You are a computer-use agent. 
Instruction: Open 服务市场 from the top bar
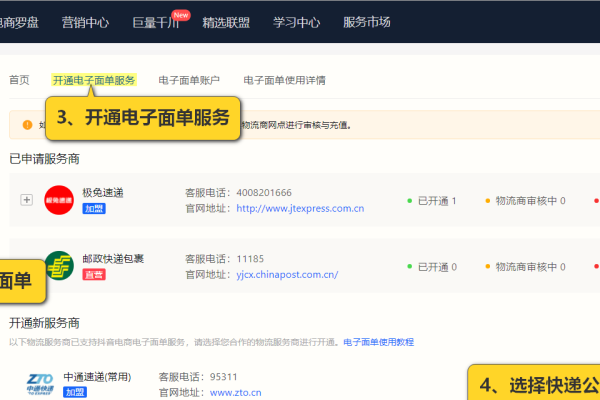[x=367, y=23]
